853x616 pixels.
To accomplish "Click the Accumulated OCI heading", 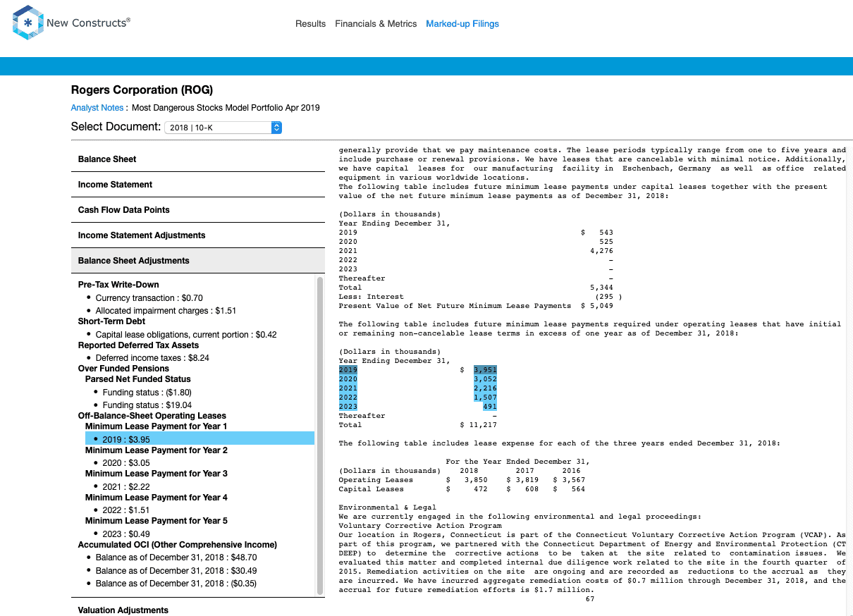I will (x=178, y=545).
